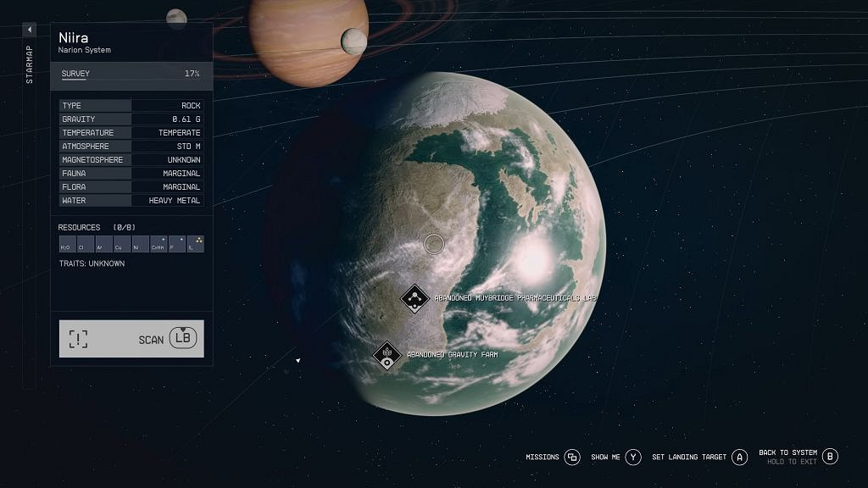Click the F resource icon
Image resolution: width=868 pixels, height=488 pixels.
[175, 244]
